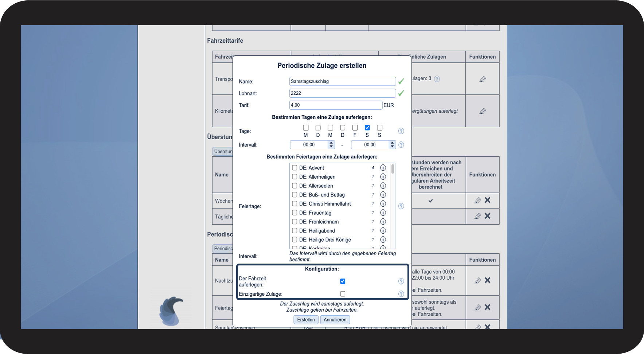Click the Überstunden tab button
This screenshot has height=354, width=644.
click(x=223, y=151)
